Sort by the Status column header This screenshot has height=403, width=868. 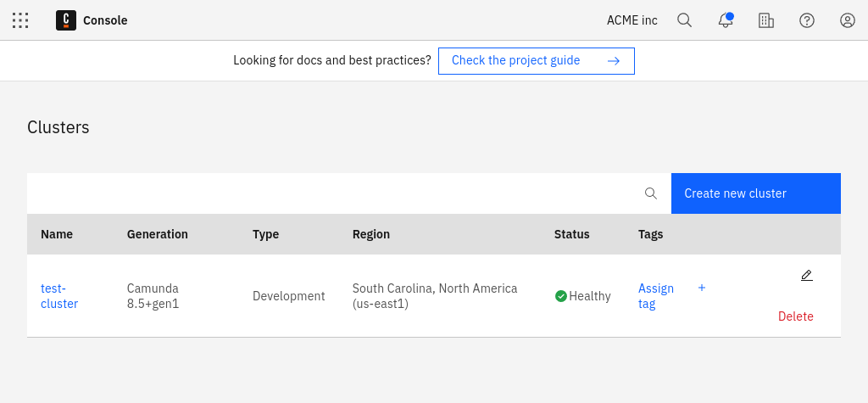tap(571, 234)
